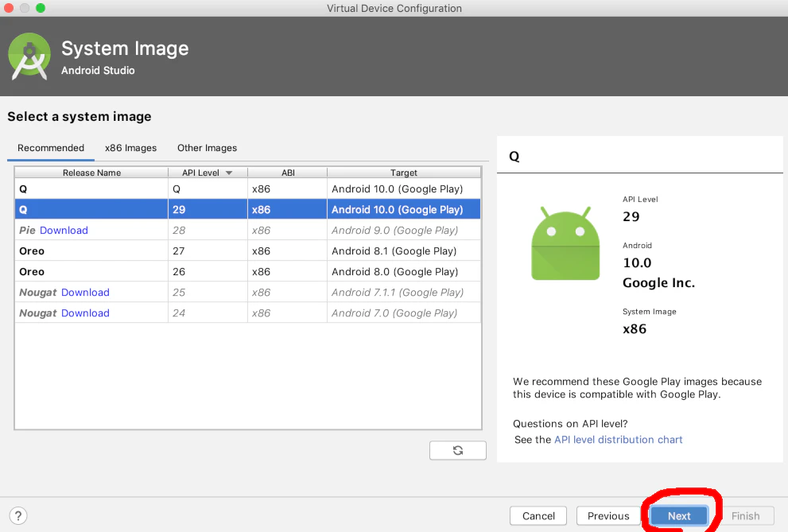Select the Oreo API 27 row
The height and width of the screenshot is (532, 788).
pyautogui.click(x=248, y=250)
